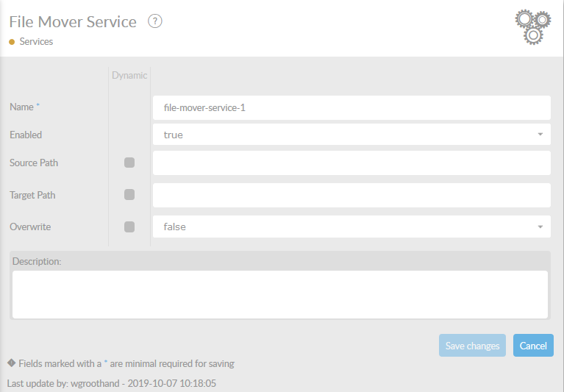564x392 pixels.
Task: Click inside the Description text area
Action: [x=279, y=294]
